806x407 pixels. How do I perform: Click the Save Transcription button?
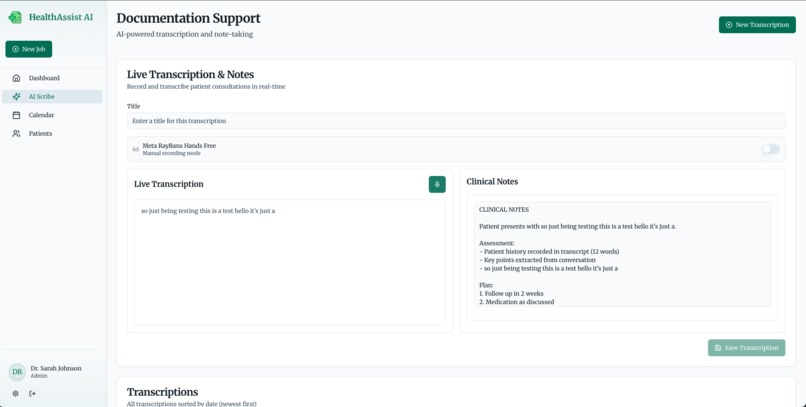(746, 348)
